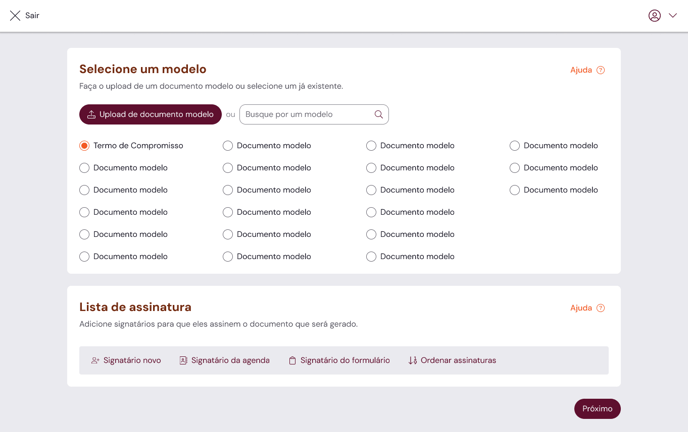The height and width of the screenshot is (432, 688).
Task: Click the X icon next to Sair
Action: 15,16
